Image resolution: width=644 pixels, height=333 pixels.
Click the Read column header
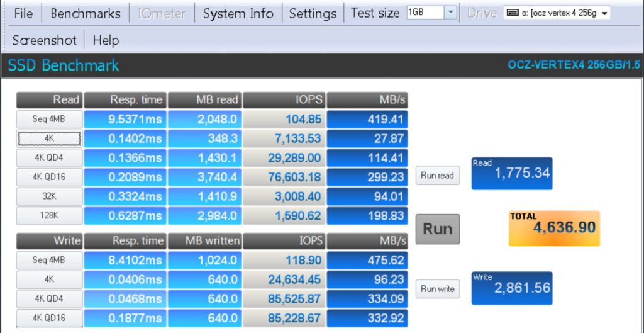tap(50, 100)
